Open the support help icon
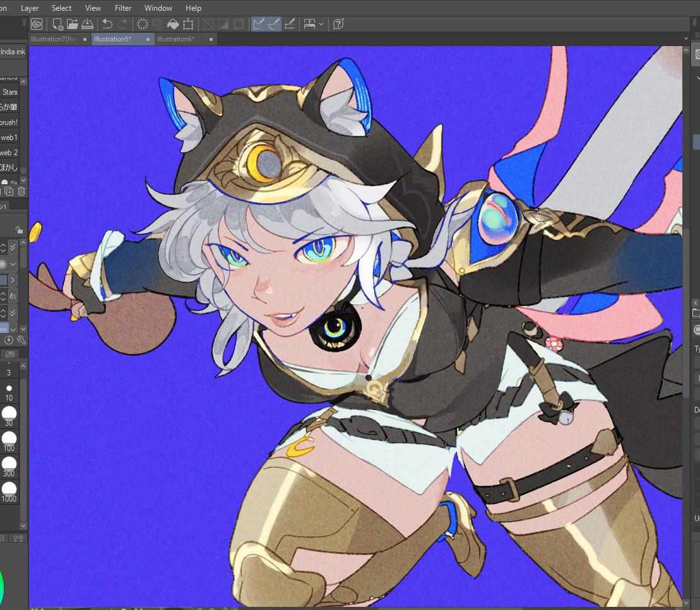Screen dimensions: 700x610 coord(338,24)
